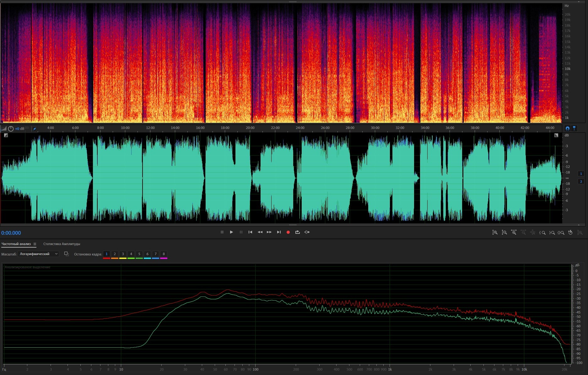Viewport: 588px width, 375px height.
Task: Zoom in amplitude vertically
Action: tap(495, 233)
